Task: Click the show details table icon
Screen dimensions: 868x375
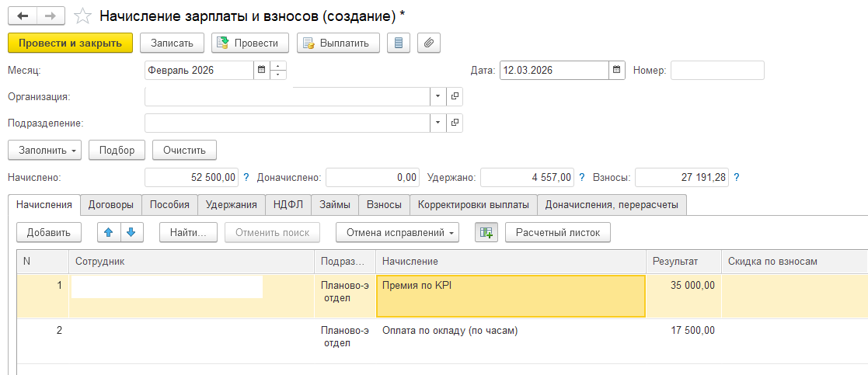Action: pyautogui.click(x=486, y=232)
